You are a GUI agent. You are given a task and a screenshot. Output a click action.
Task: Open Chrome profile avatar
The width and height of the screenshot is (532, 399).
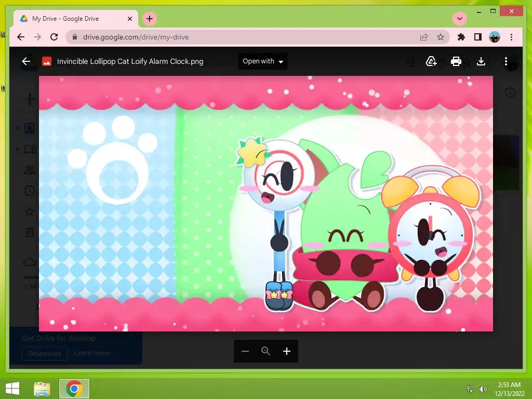point(495,37)
